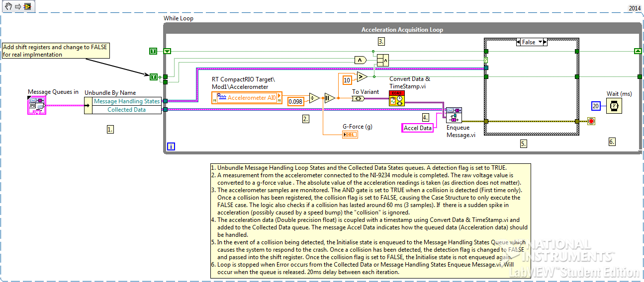Select Collected Data unbundle element
This screenshot has width=644, height=282.
point(126,110)
